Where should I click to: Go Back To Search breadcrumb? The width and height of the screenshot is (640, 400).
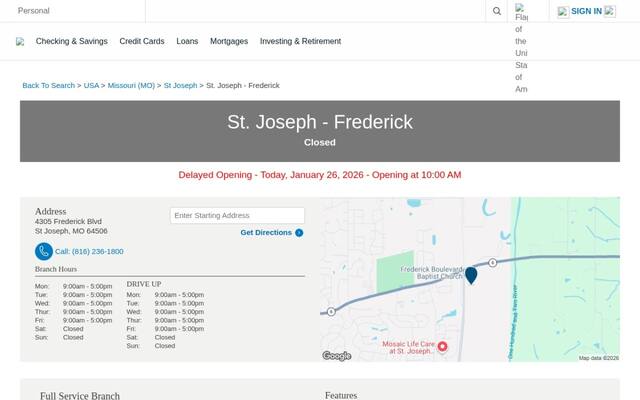tap(49, 85)
